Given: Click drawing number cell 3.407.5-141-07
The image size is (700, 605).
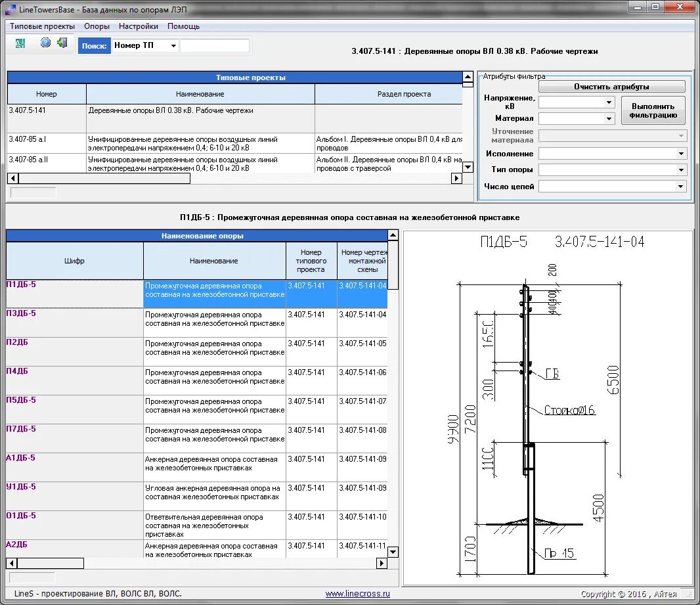Looking at the screenshot, I should [362, 409].
